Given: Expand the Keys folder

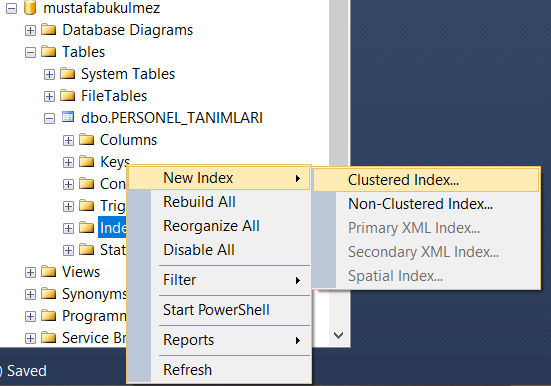Looking at the screenshot, I should pos(68,162).
